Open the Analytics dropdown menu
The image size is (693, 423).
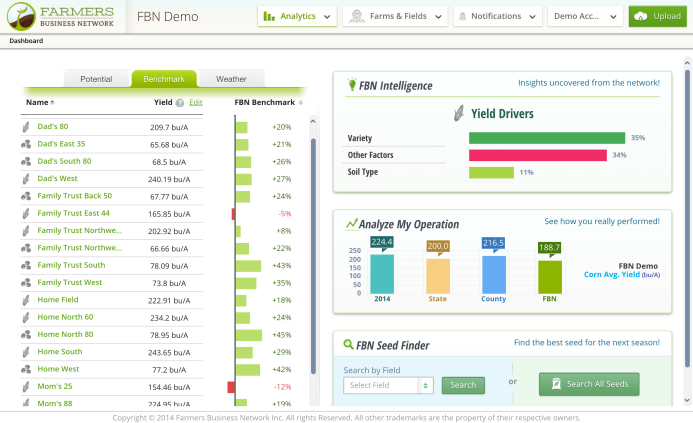297,16
